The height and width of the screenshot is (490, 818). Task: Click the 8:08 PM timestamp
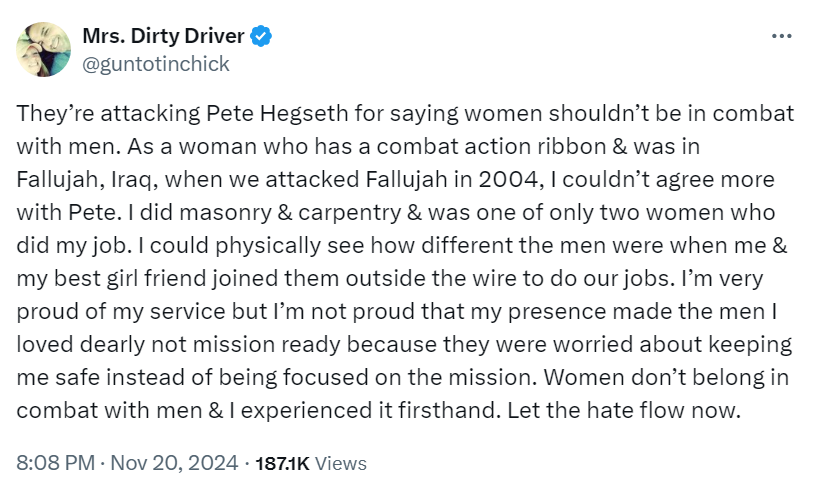[56, 463]
